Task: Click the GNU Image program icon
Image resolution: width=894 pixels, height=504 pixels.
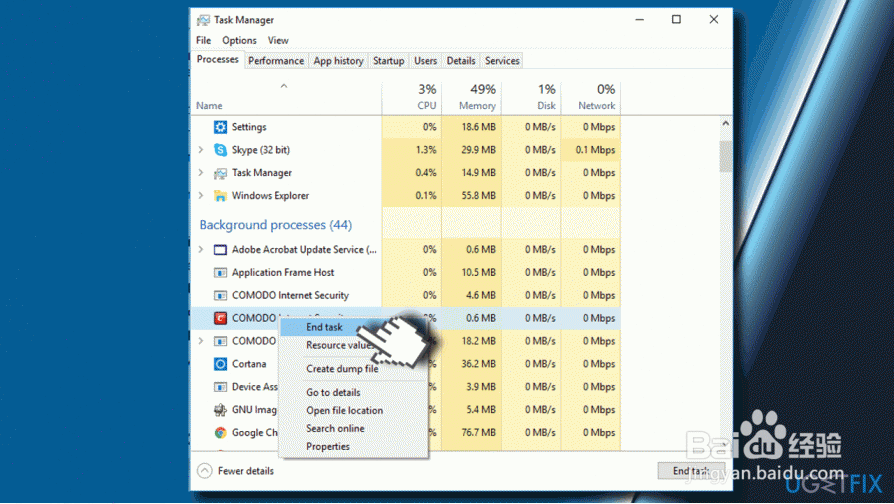Action: click(220, 409)
